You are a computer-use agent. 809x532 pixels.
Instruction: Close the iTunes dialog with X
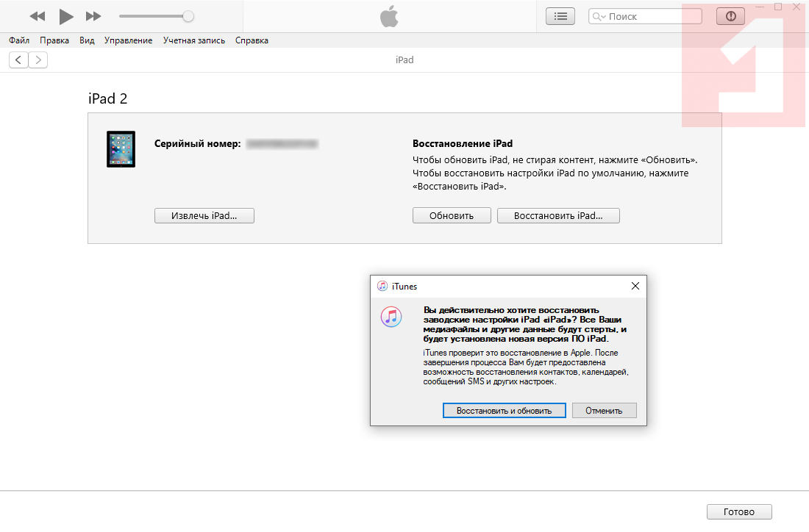[635, 286]
